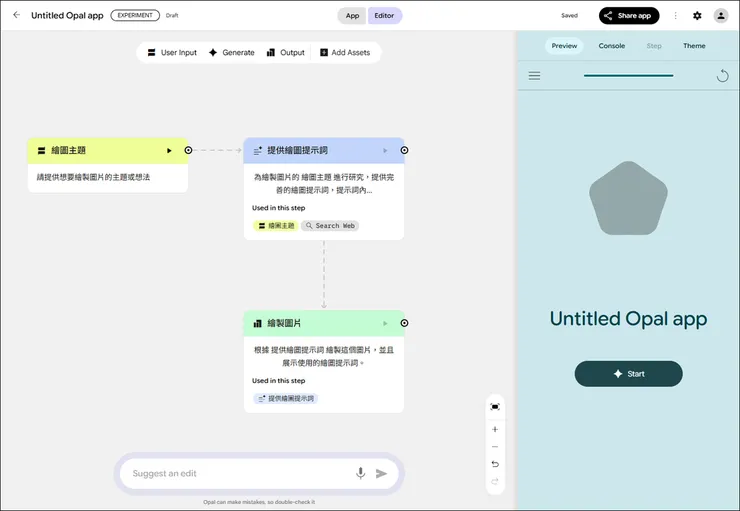The image size is (740, 511).
Task: Fit the canvas to screen with the zoom-to-fit icon
Action: pyautogui.click(x=495, y=407)
